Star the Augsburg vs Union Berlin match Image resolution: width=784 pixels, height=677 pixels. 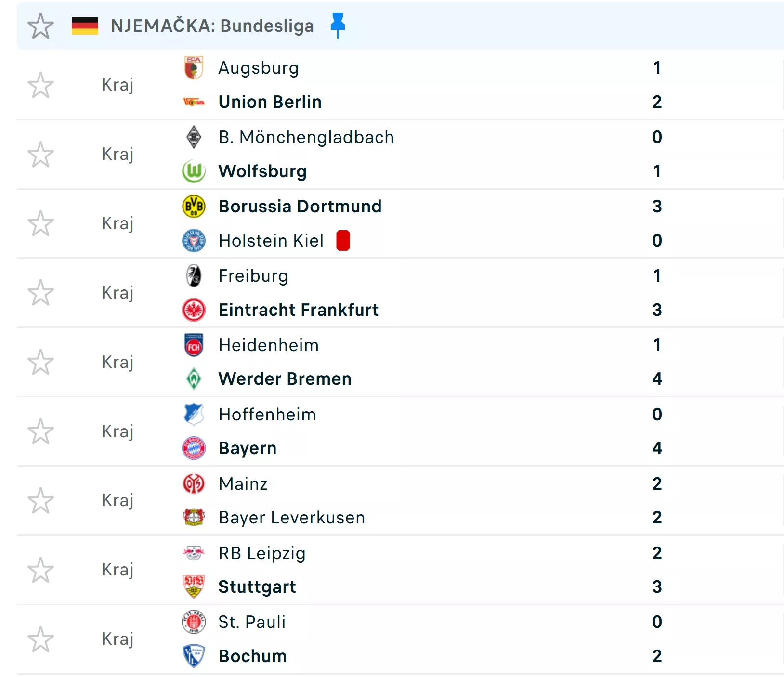point(40,85)
